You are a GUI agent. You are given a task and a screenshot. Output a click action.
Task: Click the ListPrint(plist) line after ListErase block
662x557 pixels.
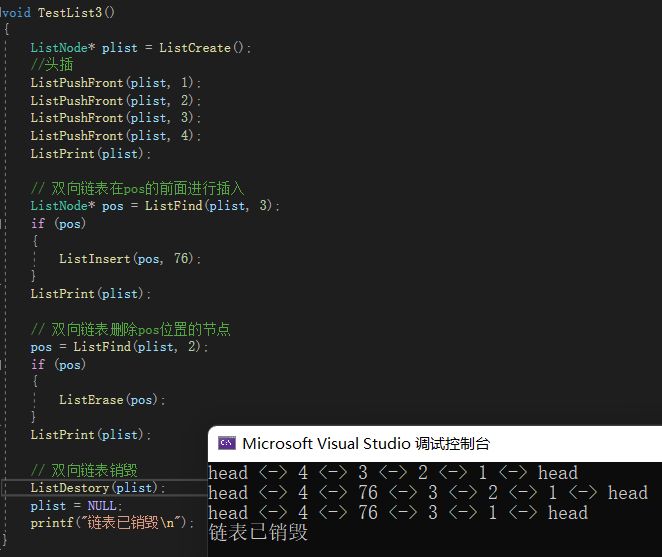coord(91,435)
